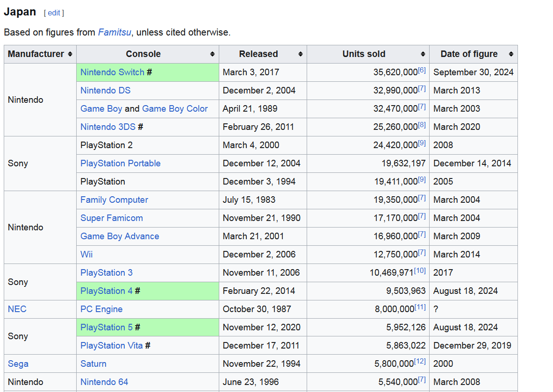Jump to citation [7] beside 32,470,000
The height and width of the screenshot is (392, 553).
(422, 107)
